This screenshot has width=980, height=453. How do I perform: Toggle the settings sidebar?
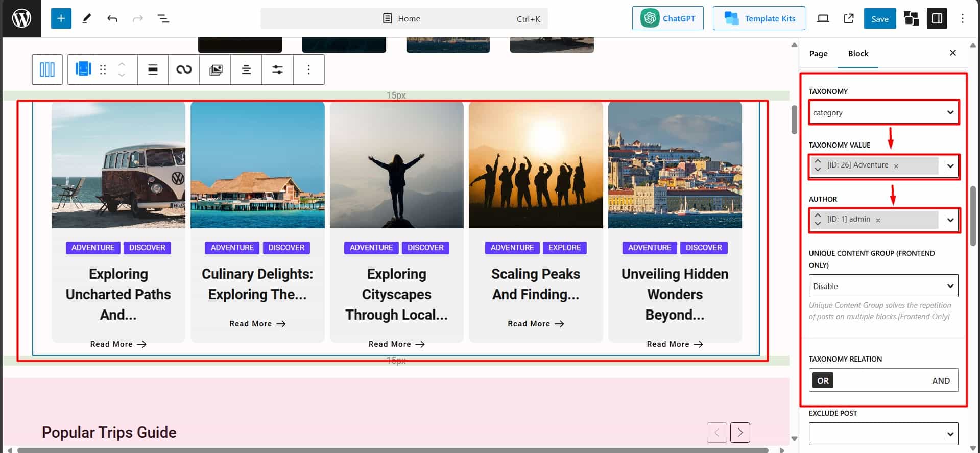(x=937, y=18)
